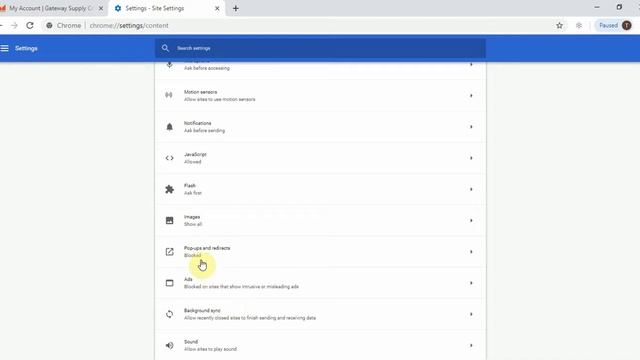640x360 pixels.
Task: Open the Settings hamburger menu
Action: [4, 48]
